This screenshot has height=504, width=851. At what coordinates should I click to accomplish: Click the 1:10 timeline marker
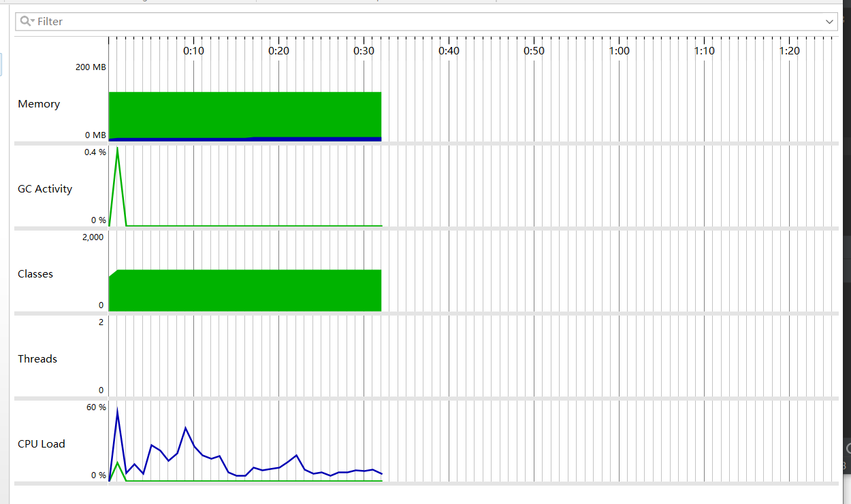pos(705,51)
